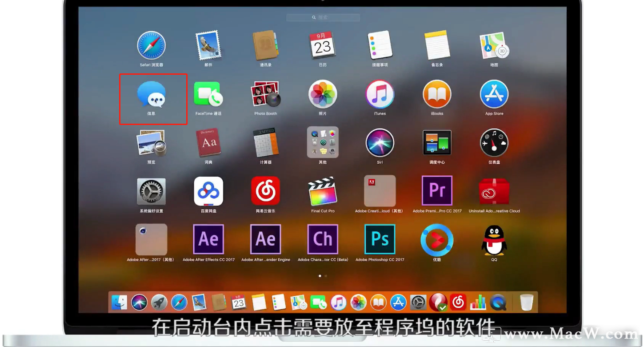644x347 pixels.
Task: Open Adobe After Effects Render Engine
Action: (x=266, y=239)
